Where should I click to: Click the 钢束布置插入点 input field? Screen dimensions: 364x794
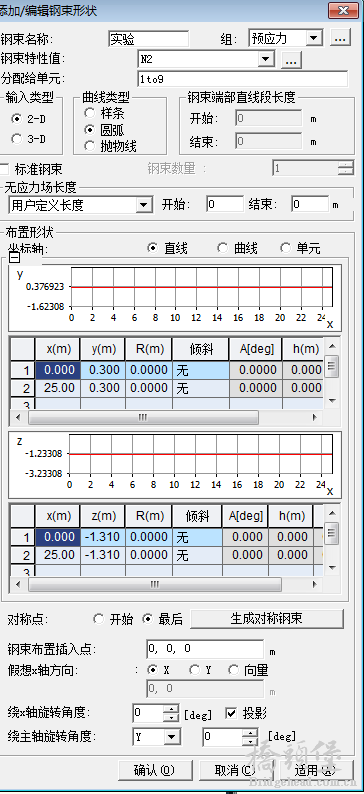(205, 648)
